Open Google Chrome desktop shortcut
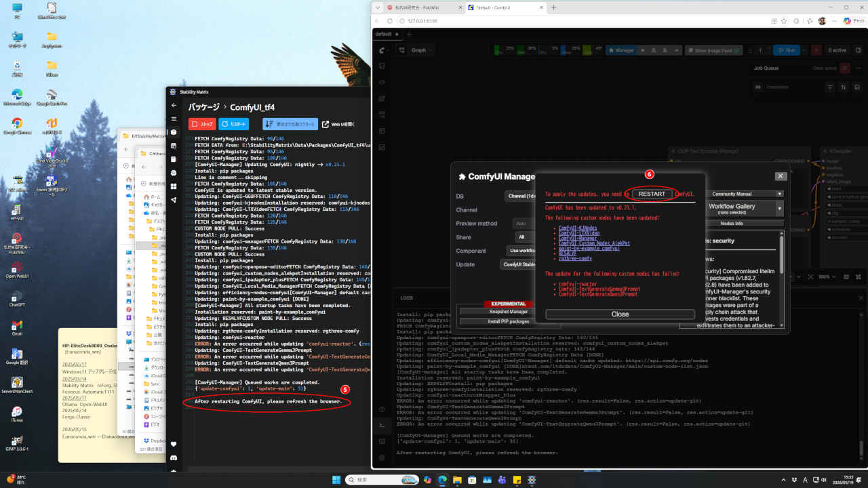The image size is (868, 488). (17, 125)
